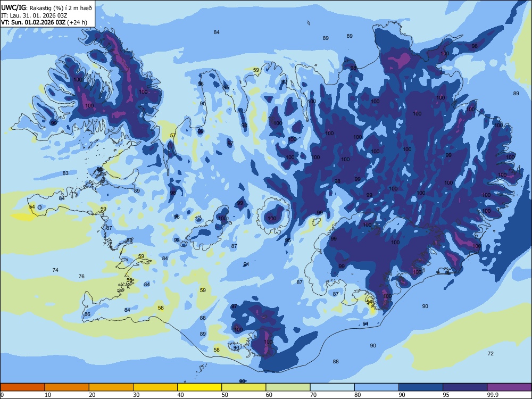
Task: Click the humidity value '93' on the map
Action: [x=236, y=348]
